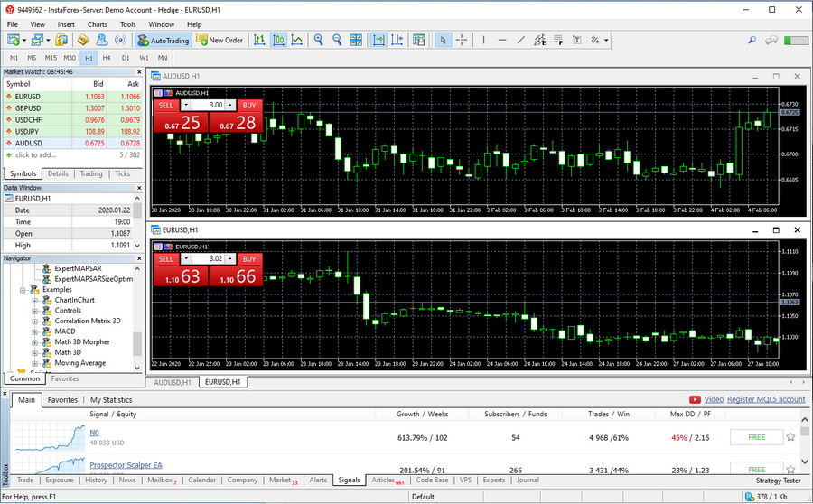This screenshot has height=504, width=813.
Task: Select the line chart icon
Action: point(297,40)
